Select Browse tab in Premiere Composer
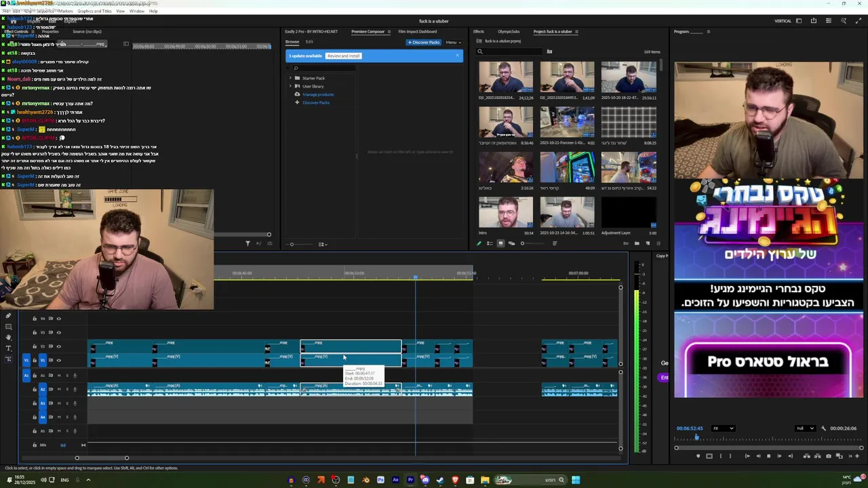 pos(292,42)
